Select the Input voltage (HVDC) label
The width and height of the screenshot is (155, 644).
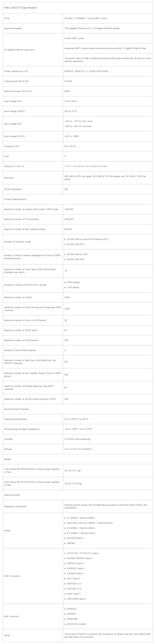15,136
